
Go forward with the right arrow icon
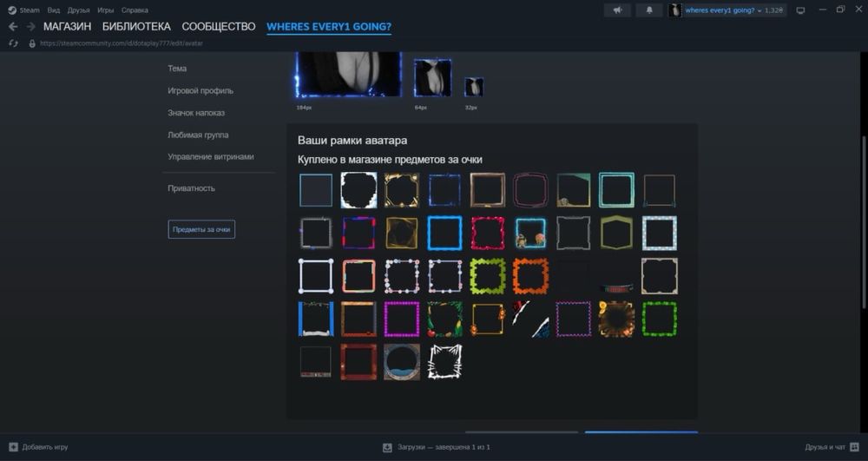[31, 27]
